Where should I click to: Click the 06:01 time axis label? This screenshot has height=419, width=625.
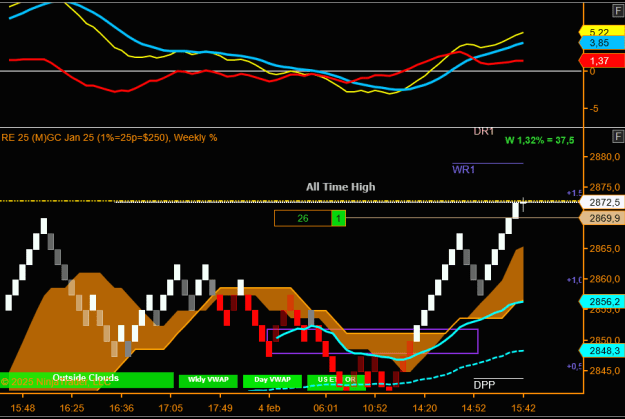(326, 408)
